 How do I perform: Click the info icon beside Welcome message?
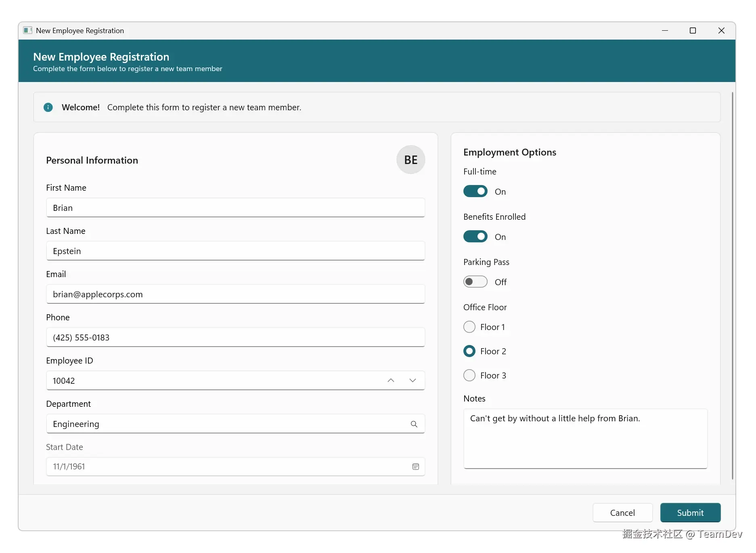(x=48, y=107)
